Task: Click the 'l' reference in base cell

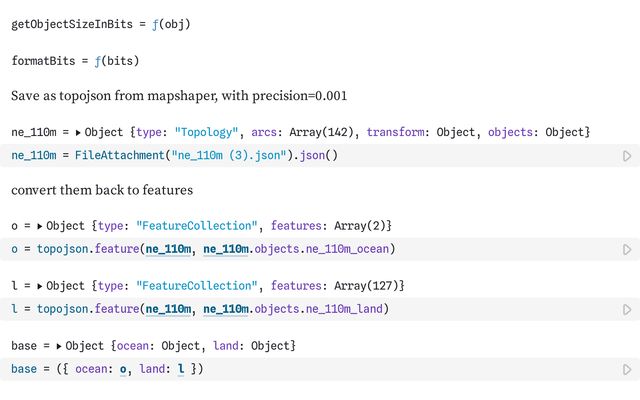Action: [x=181, y=370]
